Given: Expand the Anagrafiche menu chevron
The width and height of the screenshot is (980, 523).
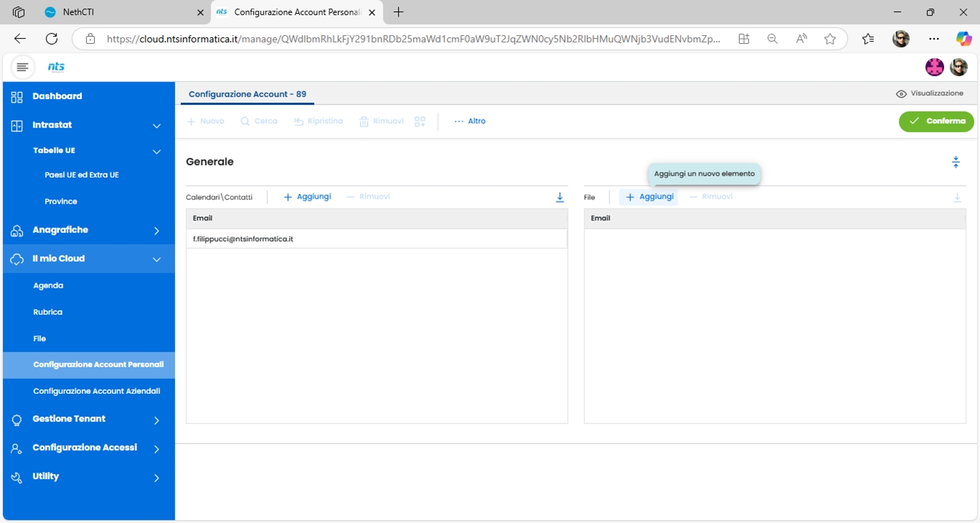Looking at the screenshot, I should pos(156,231).
